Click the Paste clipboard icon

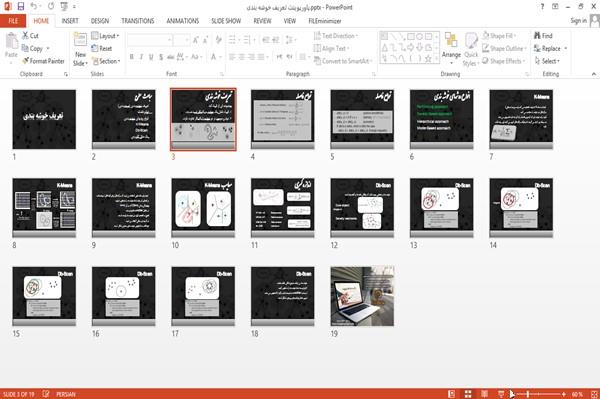(11, 41)
